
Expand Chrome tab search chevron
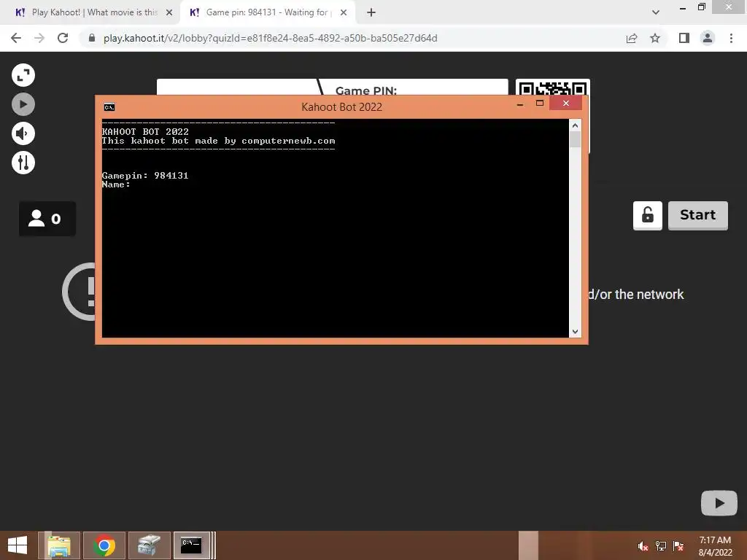(656, 12)
